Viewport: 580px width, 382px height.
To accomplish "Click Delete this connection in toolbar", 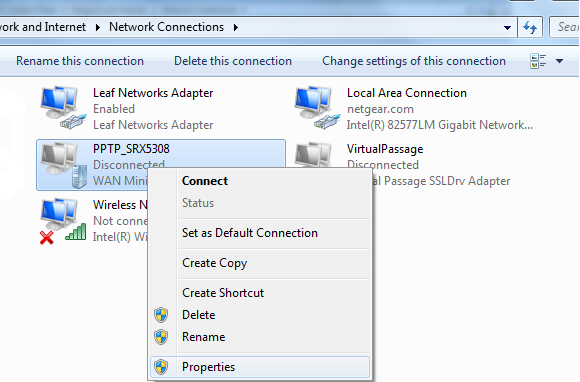I will [x=233, y=61].
